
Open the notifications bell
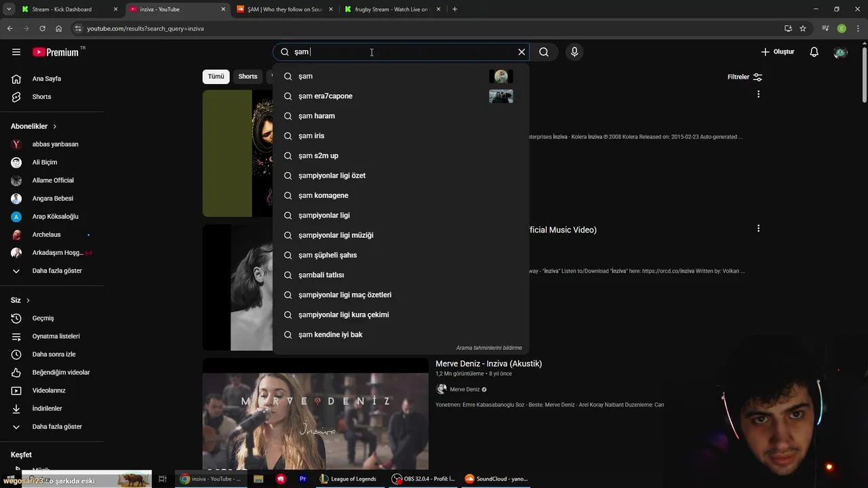pos(814,52)
